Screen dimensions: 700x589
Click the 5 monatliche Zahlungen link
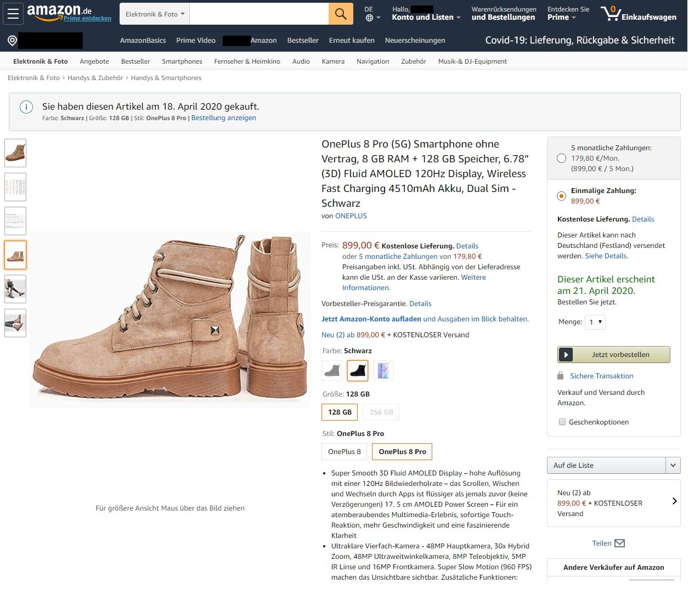398,256
